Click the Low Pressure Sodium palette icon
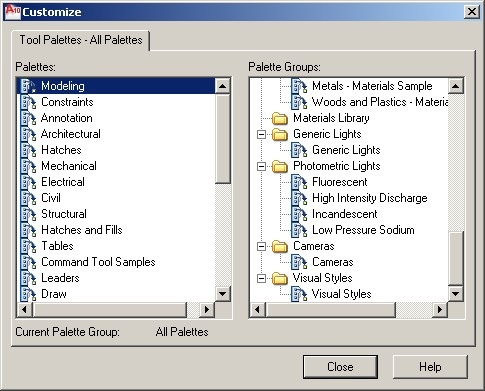Viewport: 485px width, 391px height. (x=299, y=230)
